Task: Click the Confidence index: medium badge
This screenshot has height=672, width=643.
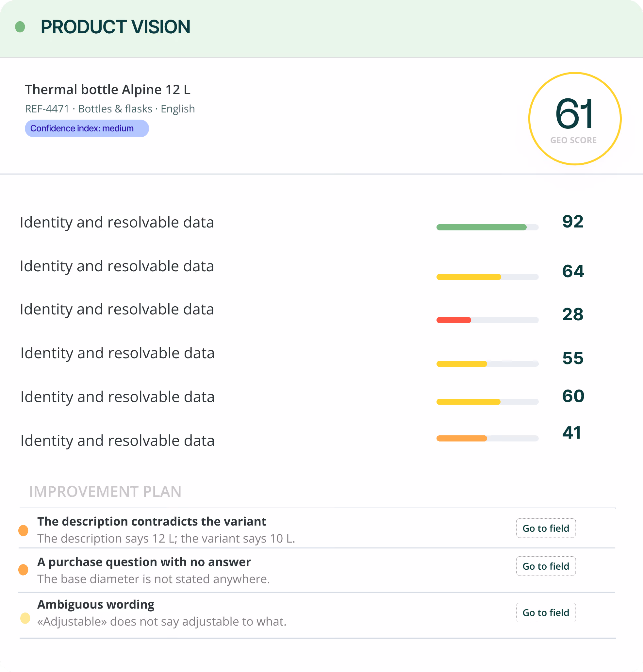Action: [x=87, y=128]
